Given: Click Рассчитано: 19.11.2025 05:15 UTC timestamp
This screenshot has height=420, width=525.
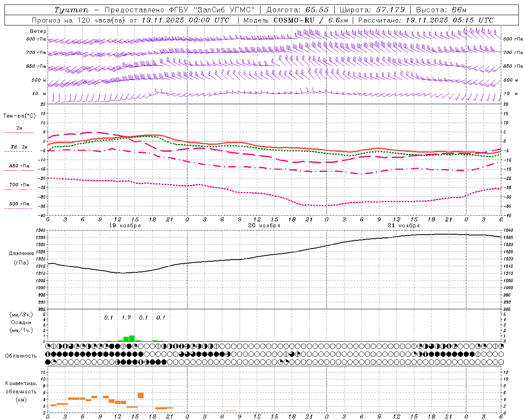Looking at the screenshot, I should 426,20.
